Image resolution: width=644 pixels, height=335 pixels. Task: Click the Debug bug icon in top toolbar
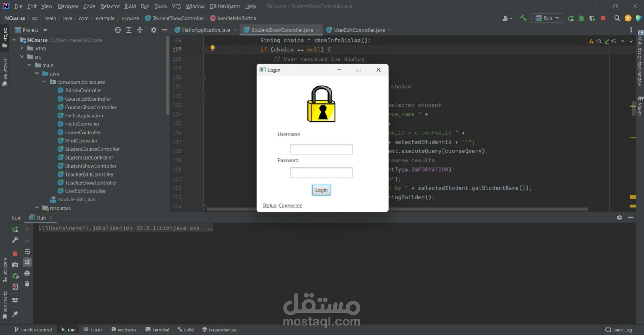point(581,18)
